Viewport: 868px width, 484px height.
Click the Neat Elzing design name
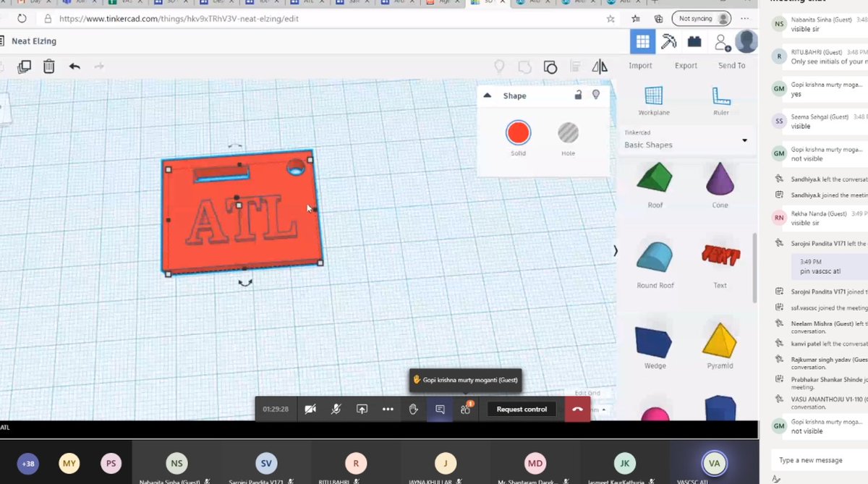34,41
